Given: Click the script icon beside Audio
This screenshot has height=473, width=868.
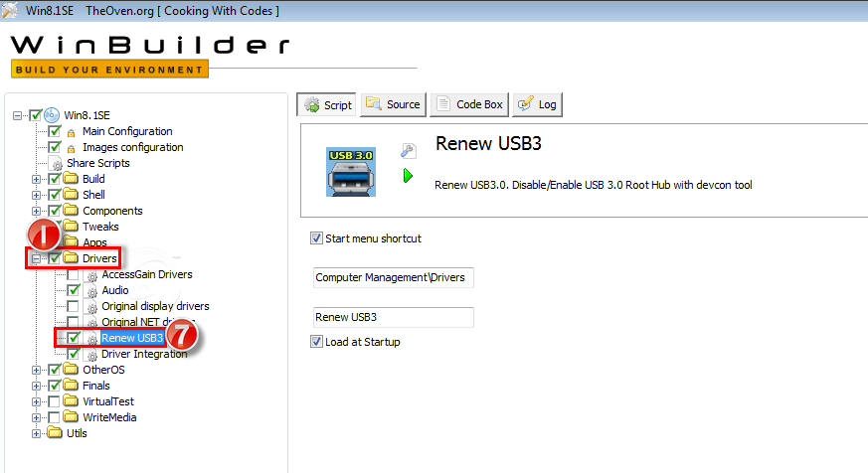Looking at the screenshot, I should pos(91,291).
